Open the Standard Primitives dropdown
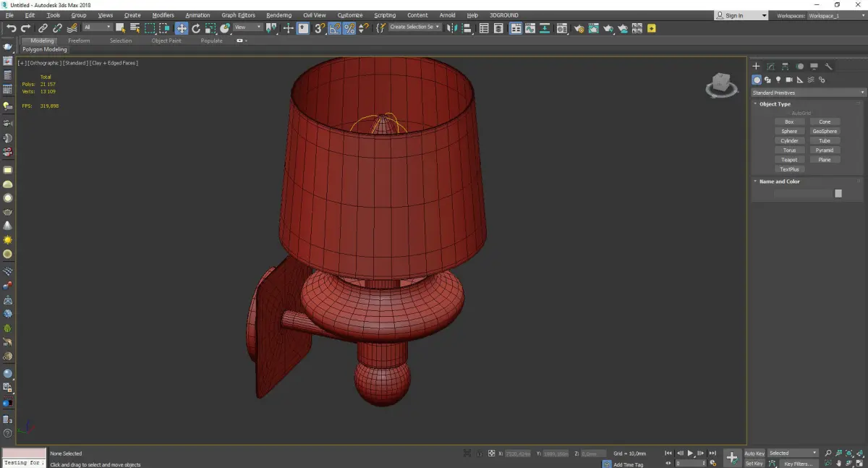868x468 pixels. [x=808, y=93]
